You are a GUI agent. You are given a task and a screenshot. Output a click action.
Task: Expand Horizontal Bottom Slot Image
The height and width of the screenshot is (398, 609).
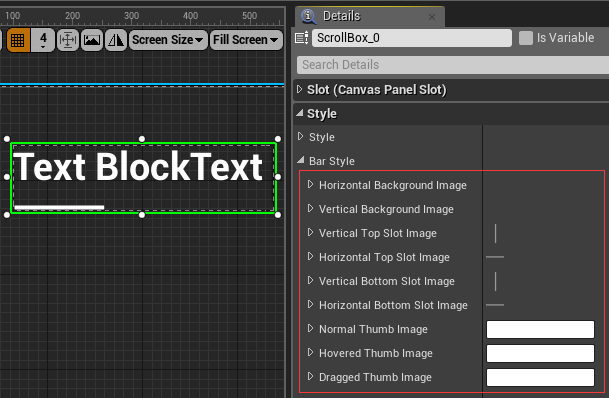coord(310,304)
